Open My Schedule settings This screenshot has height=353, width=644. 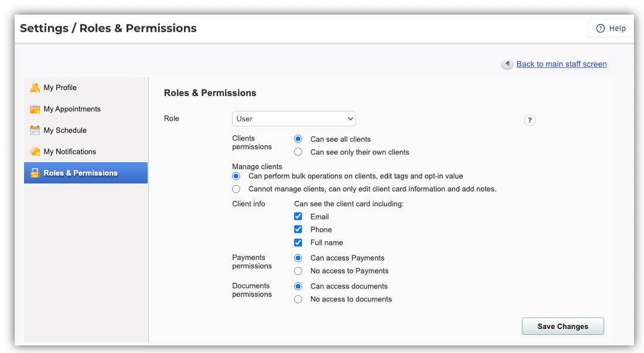coord(86,130)
